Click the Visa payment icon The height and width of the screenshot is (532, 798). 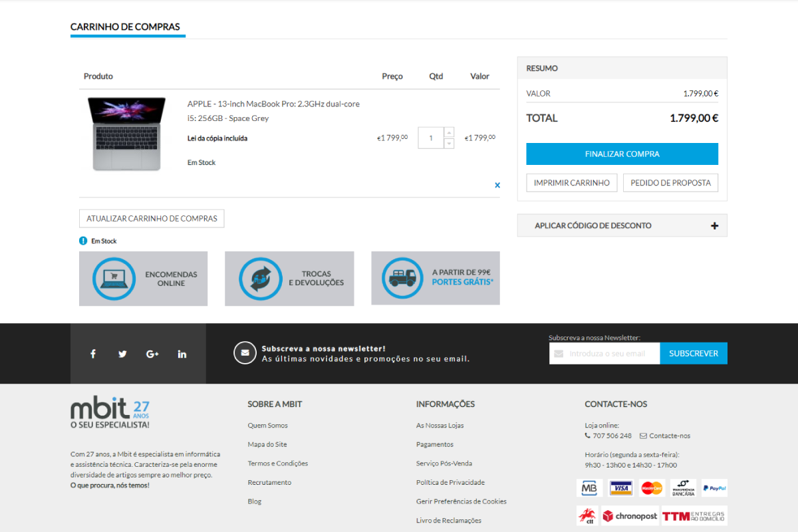coord(620,488)
